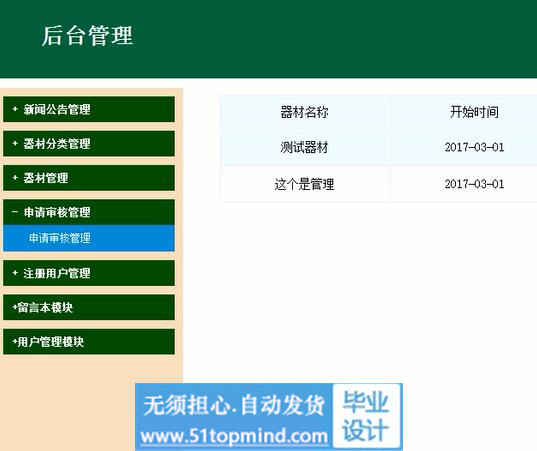The image size is (537, 451).
Task: Open the 用户管理模块 menu section
Action: [x=89, y=341]
